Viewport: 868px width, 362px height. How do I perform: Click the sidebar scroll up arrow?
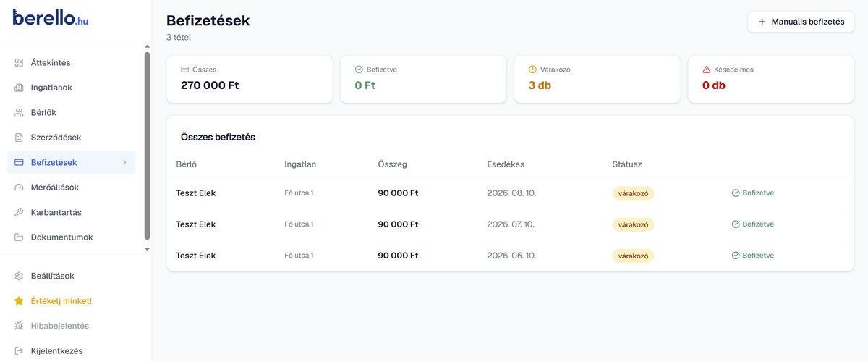pos(148,46)
